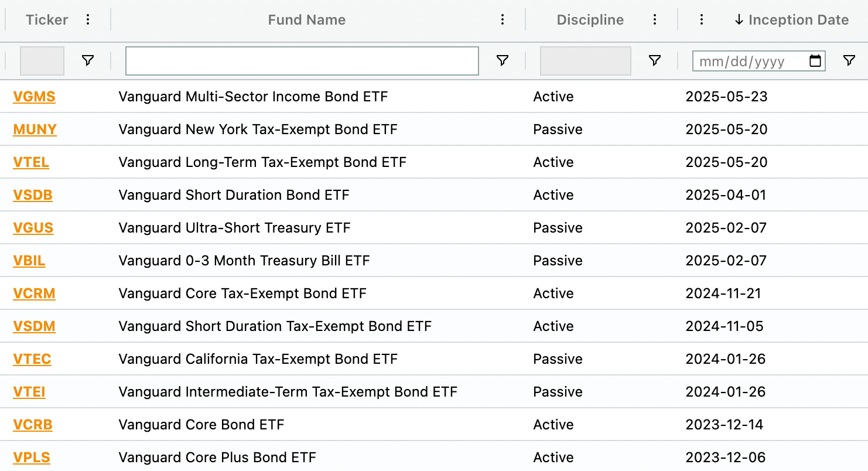Viewport: 868px width, 471px height.
Task: Open the Fund Name column menu icon
Action: click(503, 20)
